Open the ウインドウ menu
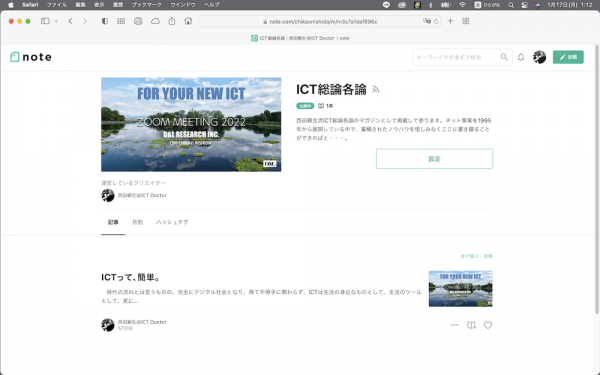 pos(183,5)
